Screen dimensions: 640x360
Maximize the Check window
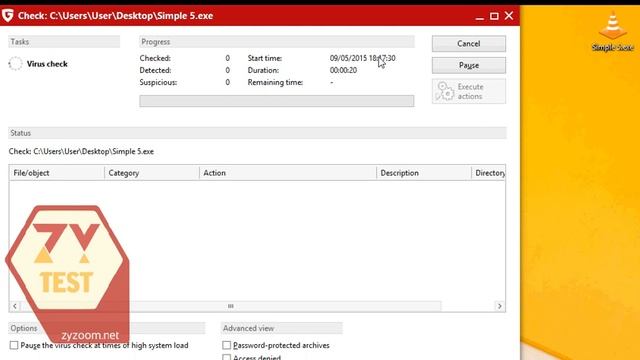point(494,16)
